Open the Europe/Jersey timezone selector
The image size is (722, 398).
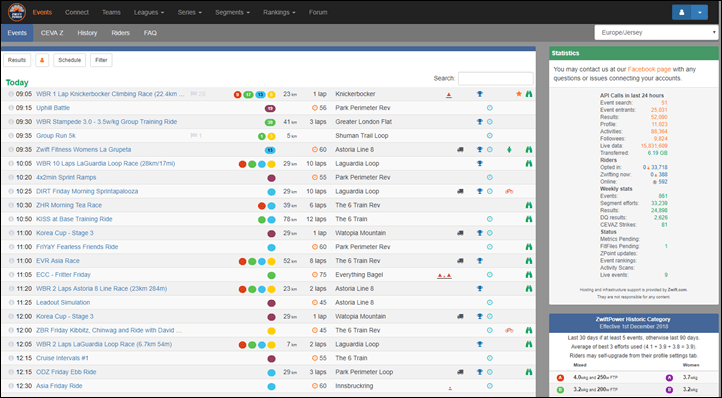(656, 33)
